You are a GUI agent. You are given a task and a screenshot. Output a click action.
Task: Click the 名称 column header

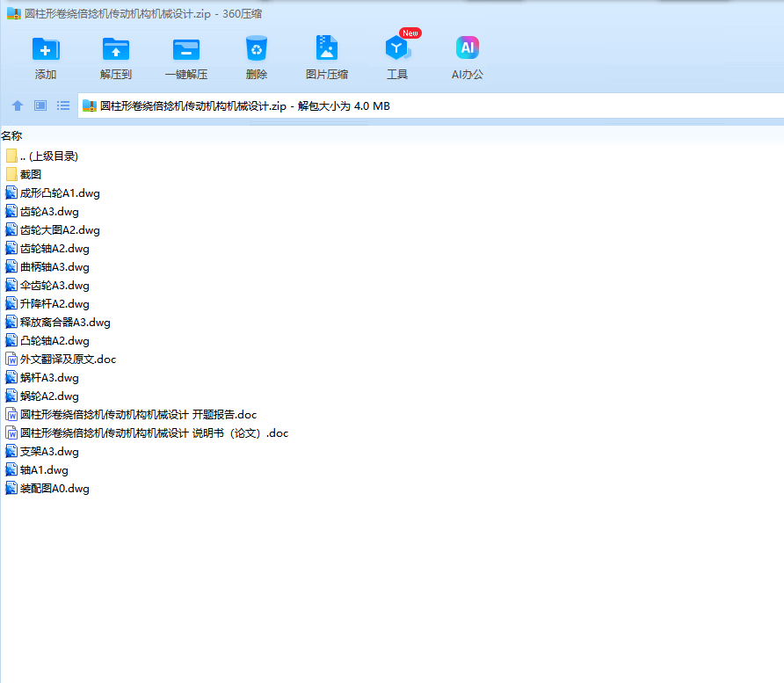11,135
